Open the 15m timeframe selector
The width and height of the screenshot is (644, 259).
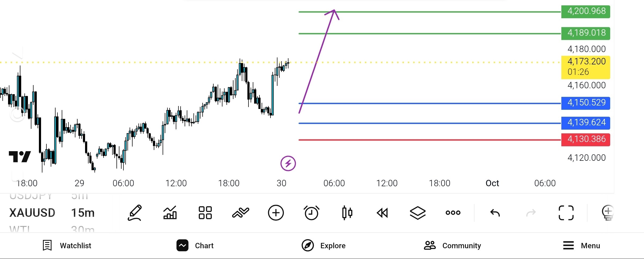83,213
